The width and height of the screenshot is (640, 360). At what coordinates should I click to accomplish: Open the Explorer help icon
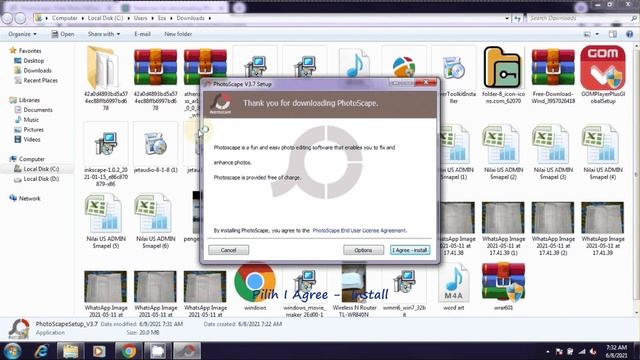tap(629, 34)
